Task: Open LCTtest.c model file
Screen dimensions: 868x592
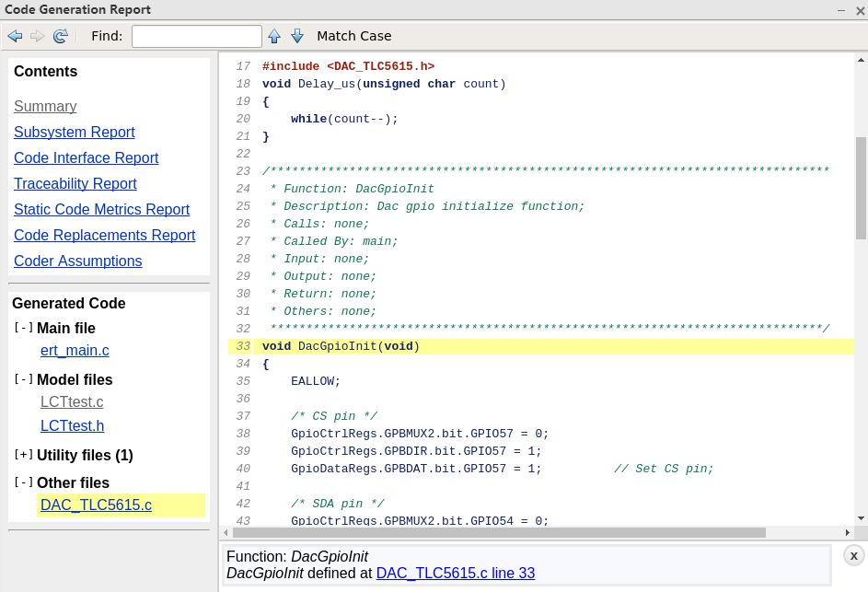Action: [72, 402]
